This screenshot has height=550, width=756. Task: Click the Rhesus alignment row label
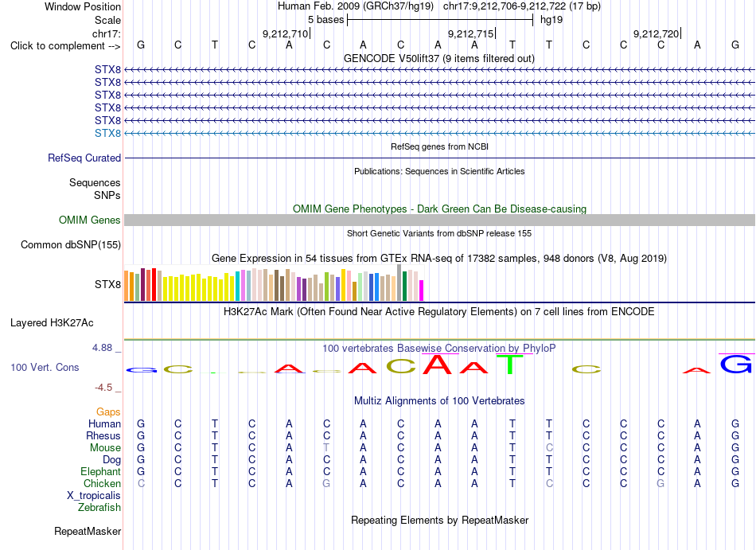[x=103, y=435]
